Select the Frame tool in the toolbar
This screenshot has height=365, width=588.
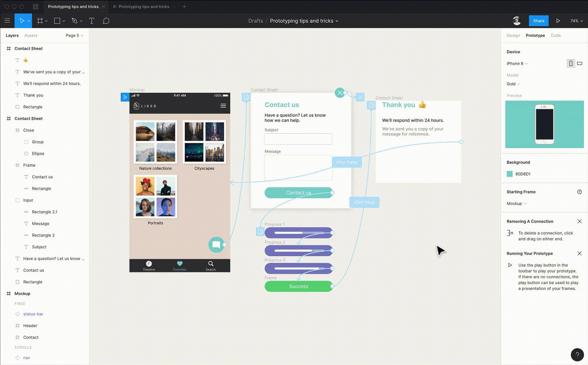pyautogui.click(x=40, y=21)
